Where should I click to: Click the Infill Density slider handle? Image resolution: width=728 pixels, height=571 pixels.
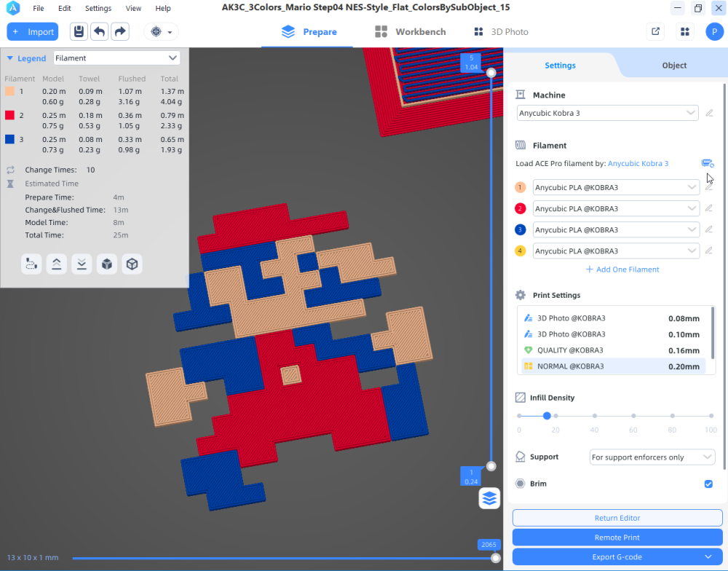[x=547, y=416]
